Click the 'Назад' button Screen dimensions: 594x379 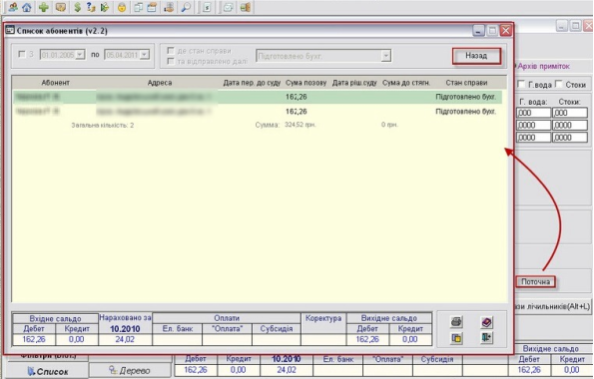(476, 56)
